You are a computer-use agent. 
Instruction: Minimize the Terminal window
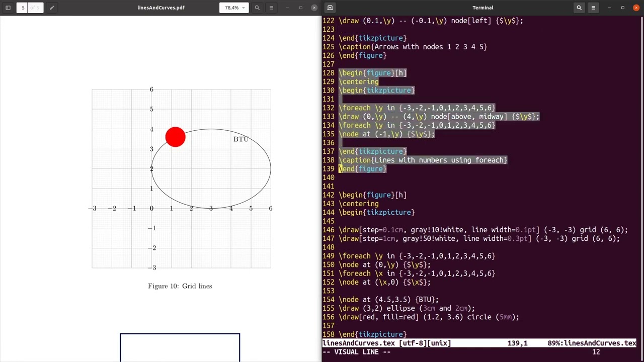(609, 8)
